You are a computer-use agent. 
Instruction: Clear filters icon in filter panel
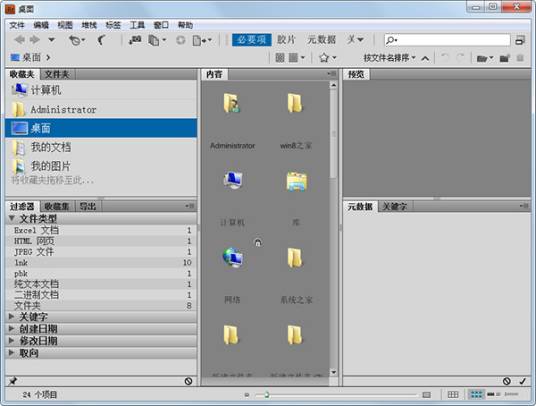(x=188, y=381)
